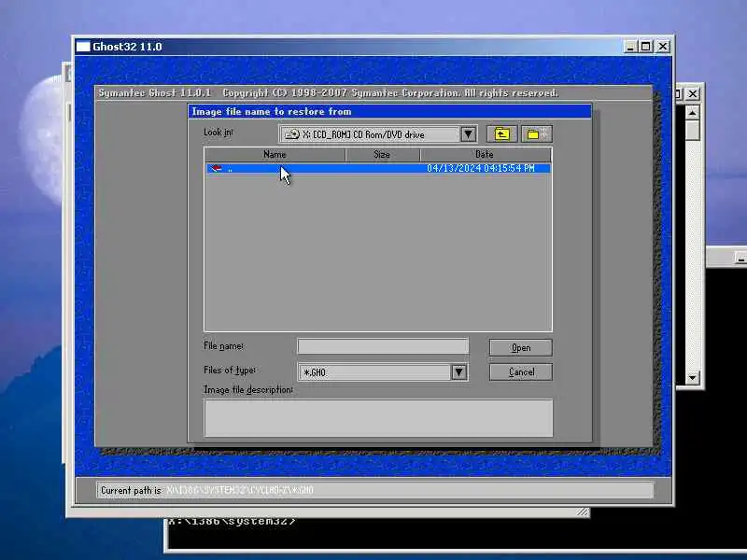Minimize the Ghost32 11.0 window
This screenshot has height=560, width=747.
click(x=630, y=47)
